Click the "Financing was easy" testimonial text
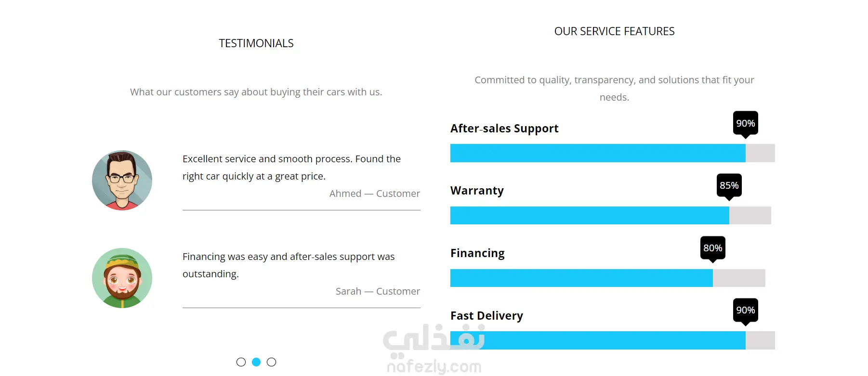 [x=288, y=265]
